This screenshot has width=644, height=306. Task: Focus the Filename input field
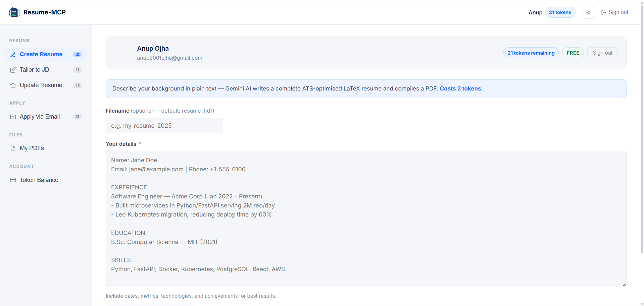(x=164, y=125)
